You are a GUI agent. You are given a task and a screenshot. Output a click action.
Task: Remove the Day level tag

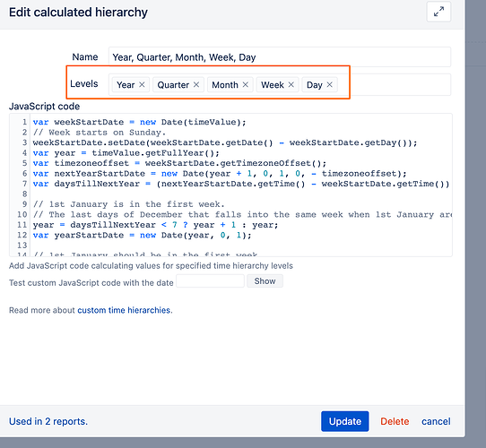click(329, 84)
